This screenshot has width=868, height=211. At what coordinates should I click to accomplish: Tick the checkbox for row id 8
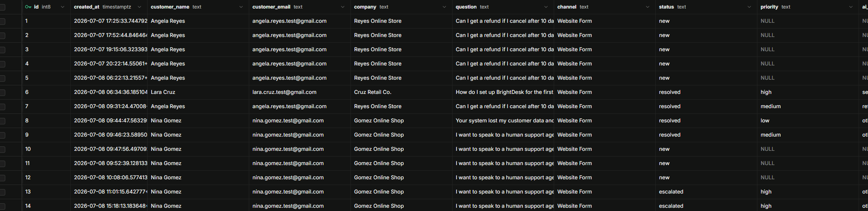point(2,121)
